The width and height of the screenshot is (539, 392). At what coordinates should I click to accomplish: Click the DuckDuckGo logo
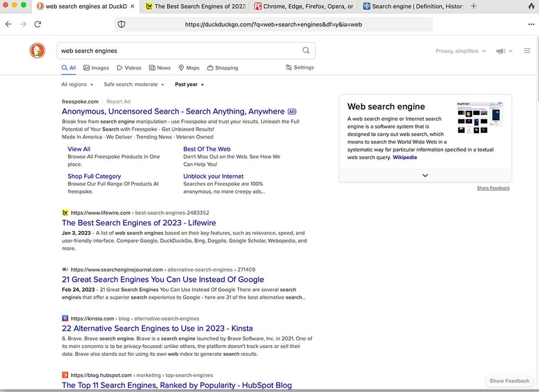pos(37,50)
